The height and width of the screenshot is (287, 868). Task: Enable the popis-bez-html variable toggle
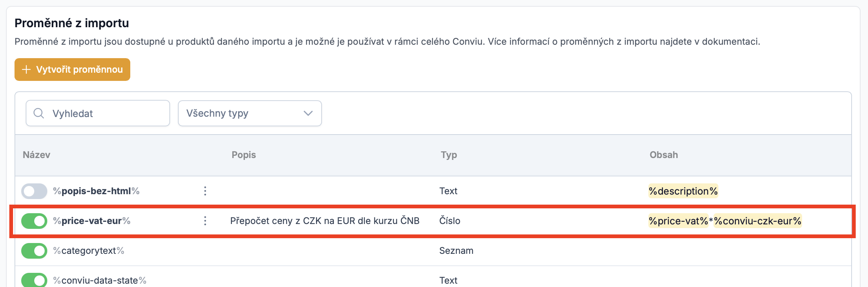[x=34, y=191]
